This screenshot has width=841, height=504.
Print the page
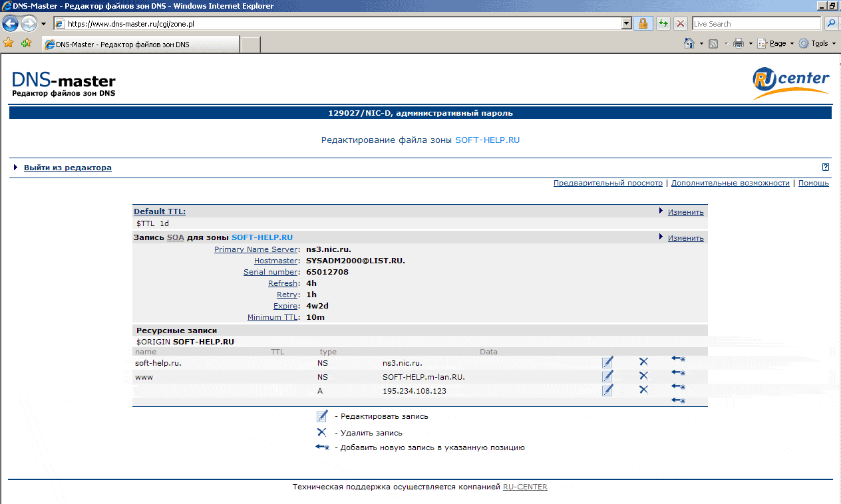click(738, 43)
